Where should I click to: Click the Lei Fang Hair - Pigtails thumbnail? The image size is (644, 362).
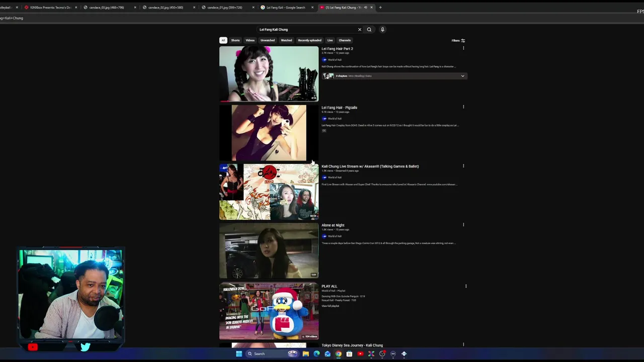click(x=269, y=133)
